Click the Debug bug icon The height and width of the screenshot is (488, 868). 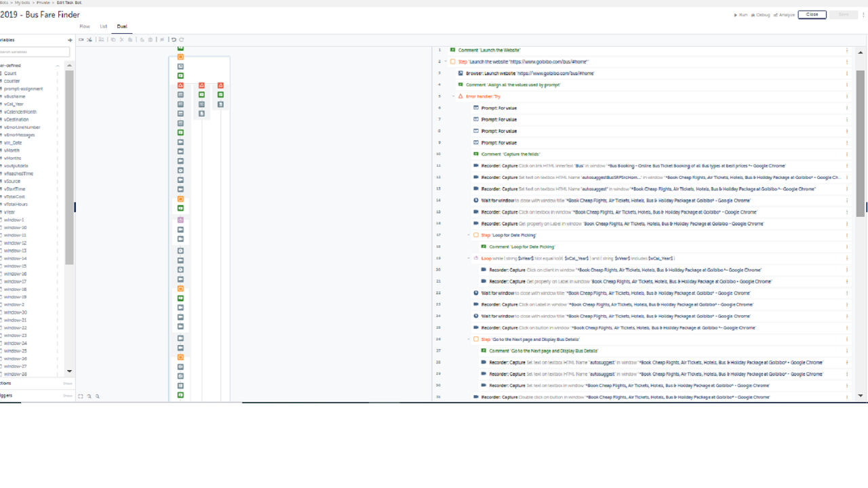click(759, 15)
